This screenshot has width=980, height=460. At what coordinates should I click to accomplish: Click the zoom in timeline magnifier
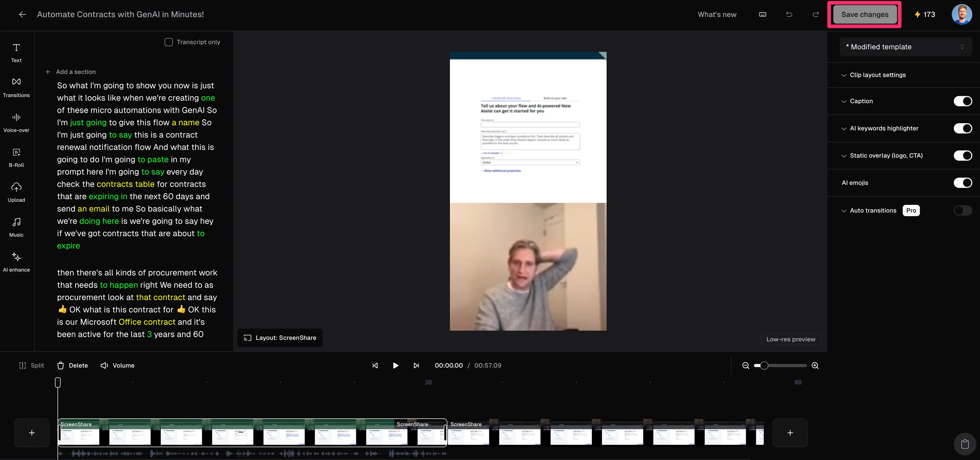click(815, 365)
